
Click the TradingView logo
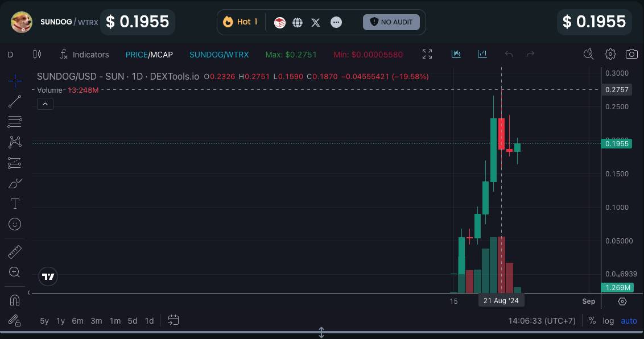coord(48,276)
